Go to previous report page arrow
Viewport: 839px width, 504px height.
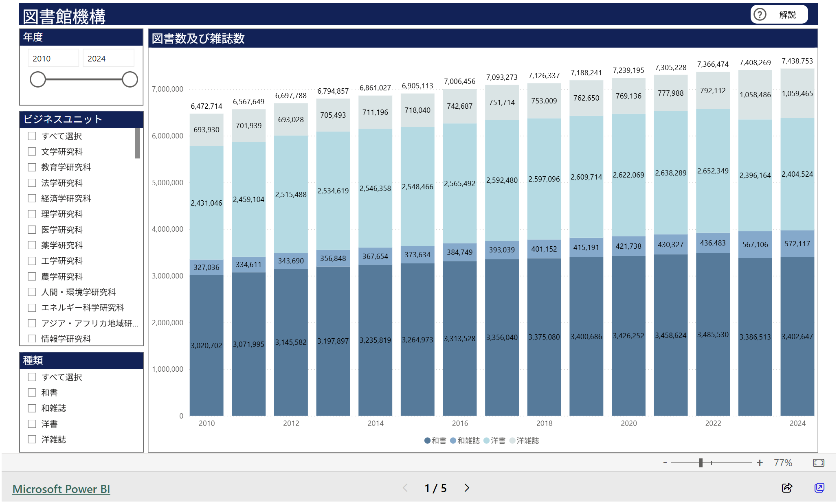click(x=405, y=488)
